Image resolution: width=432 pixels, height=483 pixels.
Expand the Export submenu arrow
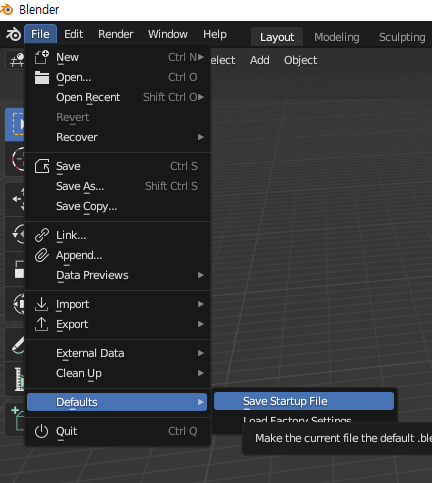pos(201,324)
